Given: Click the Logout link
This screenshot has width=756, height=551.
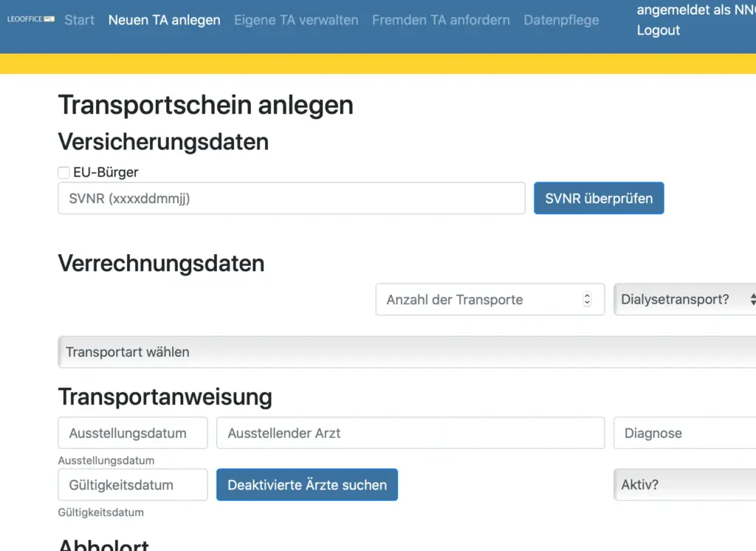Looking at the screenshot, I should click(x=658, y=30).
